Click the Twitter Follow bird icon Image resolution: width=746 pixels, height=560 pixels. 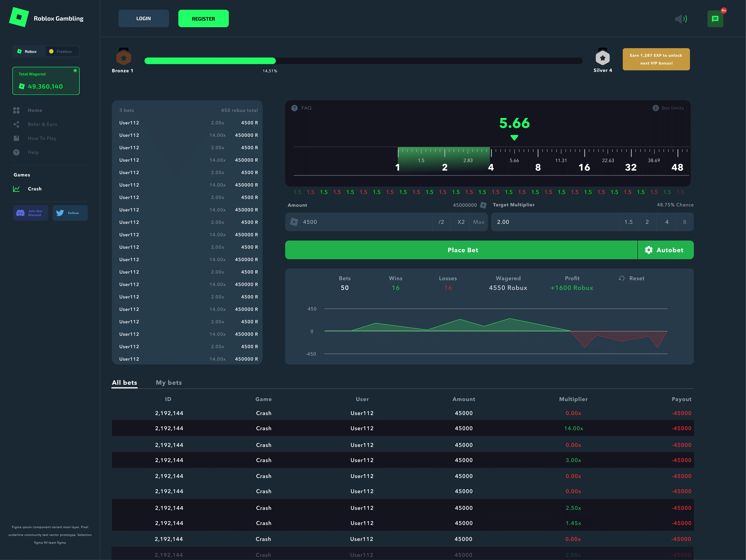tap(60, 213)
